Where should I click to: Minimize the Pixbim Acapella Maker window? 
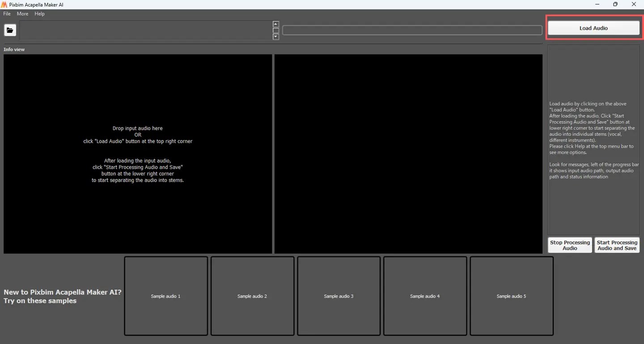point(597,4)
